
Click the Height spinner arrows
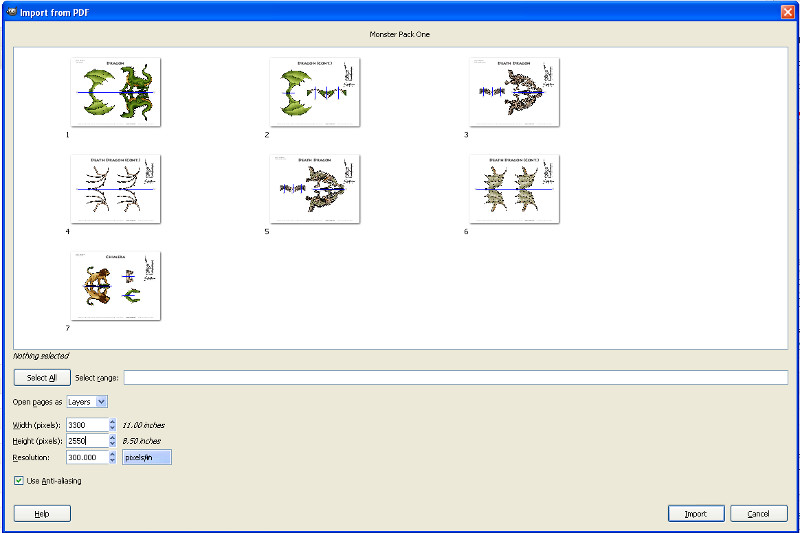coord(111,441)
